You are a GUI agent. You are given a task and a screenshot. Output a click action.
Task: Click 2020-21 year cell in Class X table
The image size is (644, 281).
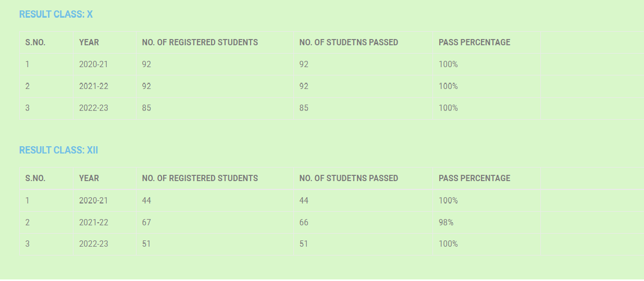(94, 65)
